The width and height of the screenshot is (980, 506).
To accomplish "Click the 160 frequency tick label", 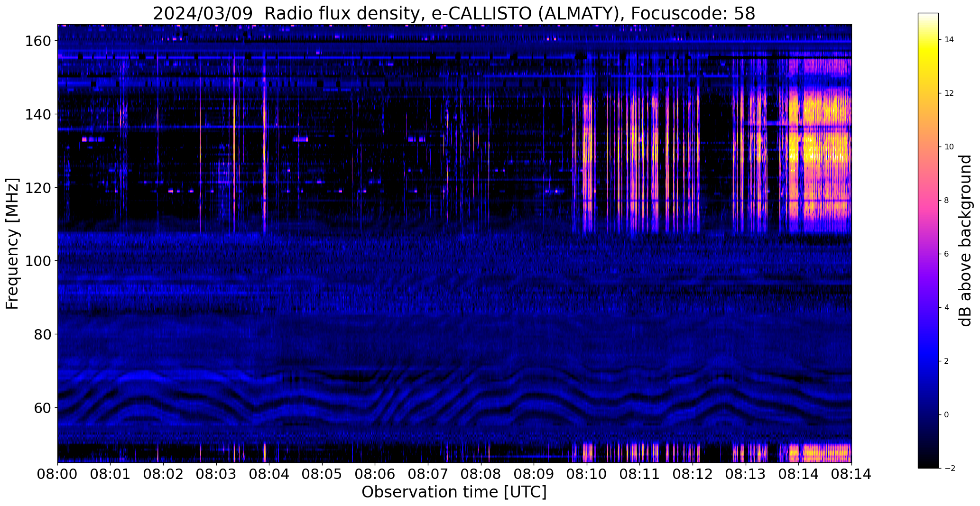I will (37, 41).
